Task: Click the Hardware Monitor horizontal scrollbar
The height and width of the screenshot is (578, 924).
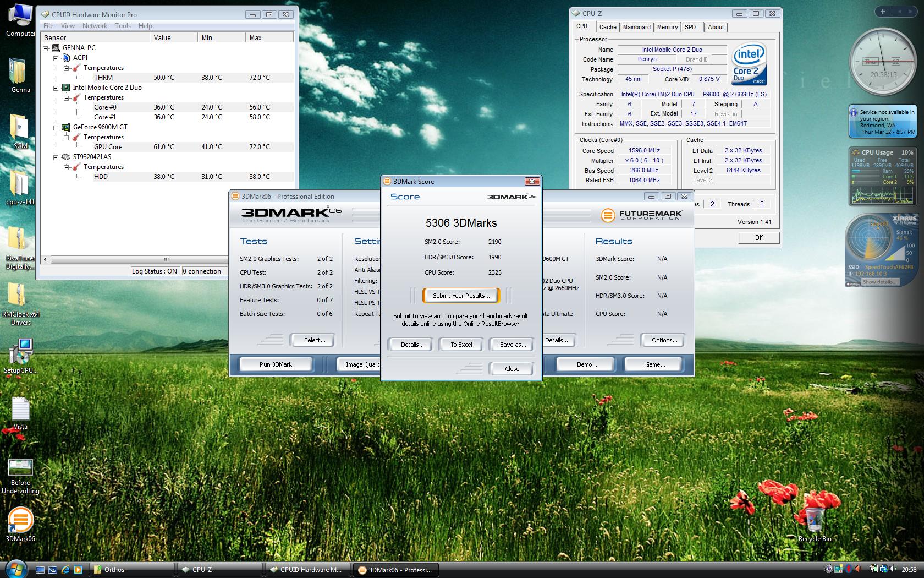Action: (166, 259)
